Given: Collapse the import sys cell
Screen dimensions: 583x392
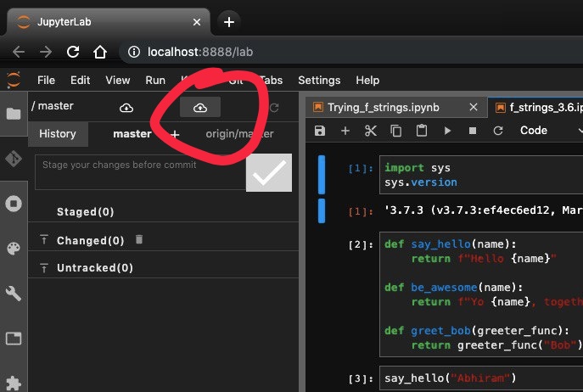Looking at the screenshot, I should tap(322, 175).
